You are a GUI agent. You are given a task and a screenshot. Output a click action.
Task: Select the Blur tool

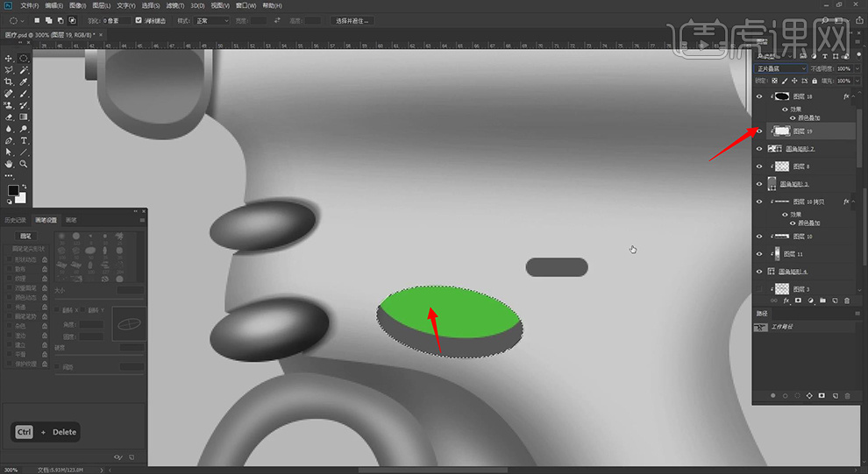[8, 129]
